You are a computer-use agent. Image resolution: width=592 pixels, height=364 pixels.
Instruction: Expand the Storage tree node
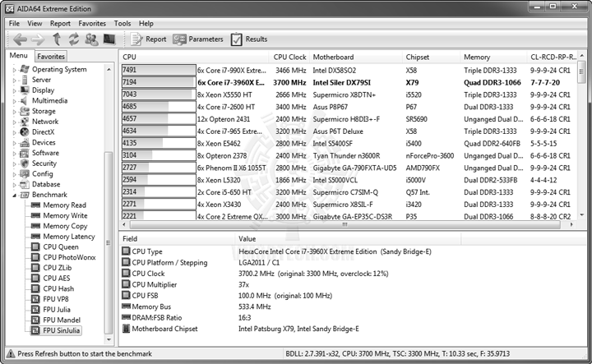tap(14, 112)
